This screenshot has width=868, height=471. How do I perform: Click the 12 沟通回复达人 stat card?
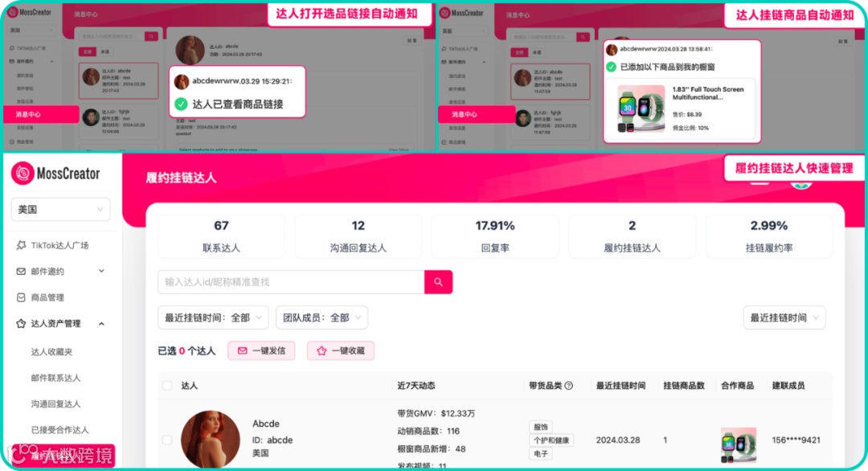point(358,236)
